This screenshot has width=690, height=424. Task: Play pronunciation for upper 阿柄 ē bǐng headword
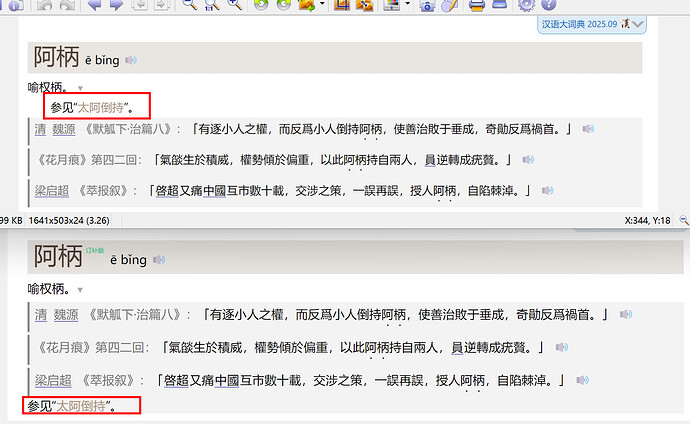tap(131, 60)
